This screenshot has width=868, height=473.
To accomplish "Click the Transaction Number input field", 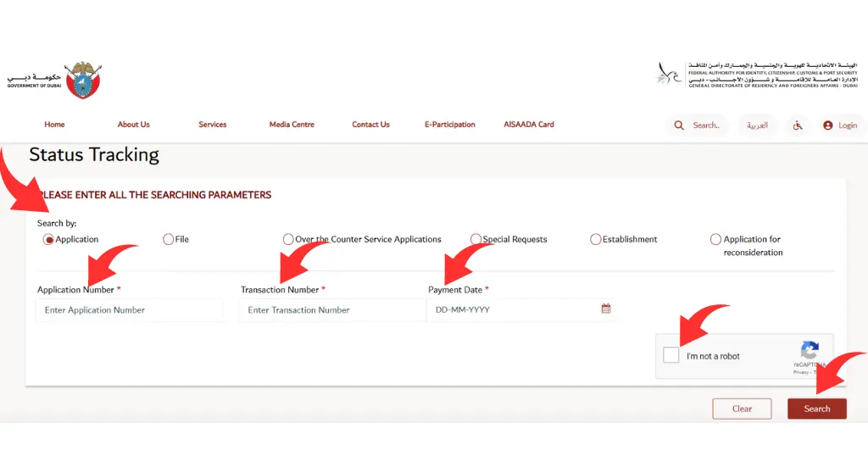I will 332,310.
